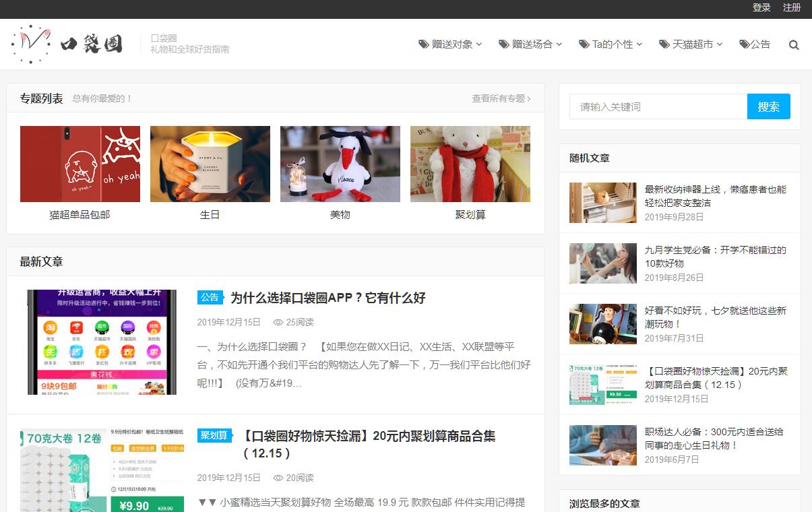Click the tag icon beside Ta的个性
This screenshot has height=512, width=812.
click(x=584, y=44)
